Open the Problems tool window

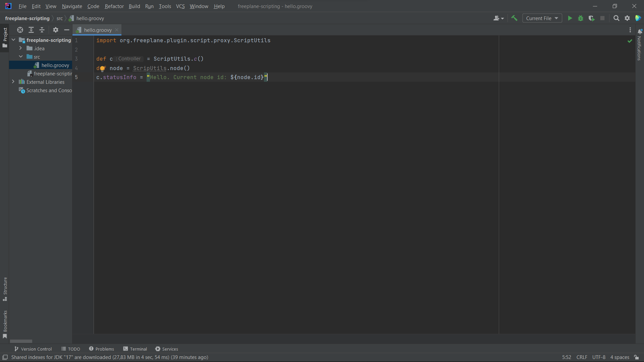101,349
